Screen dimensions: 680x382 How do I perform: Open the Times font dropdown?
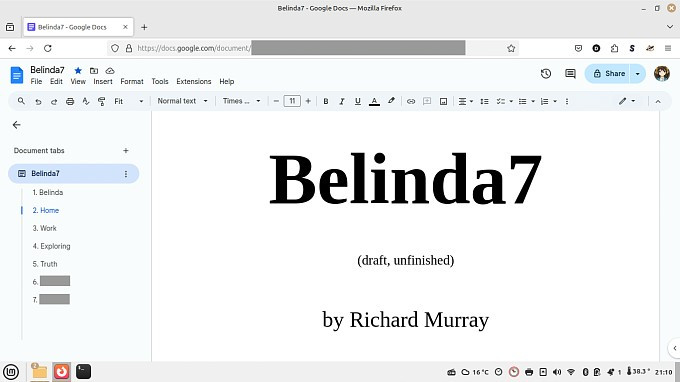click(x=242, y=101)
